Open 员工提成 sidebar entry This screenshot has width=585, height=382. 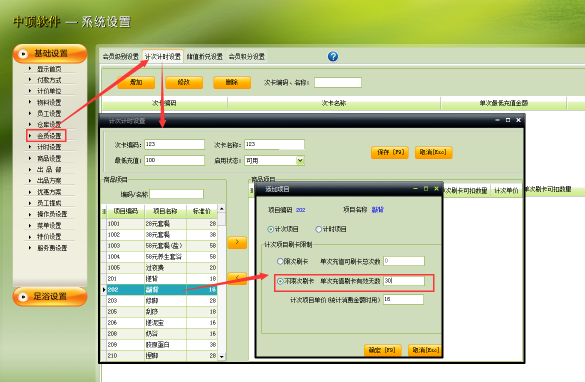coord(49,203)
